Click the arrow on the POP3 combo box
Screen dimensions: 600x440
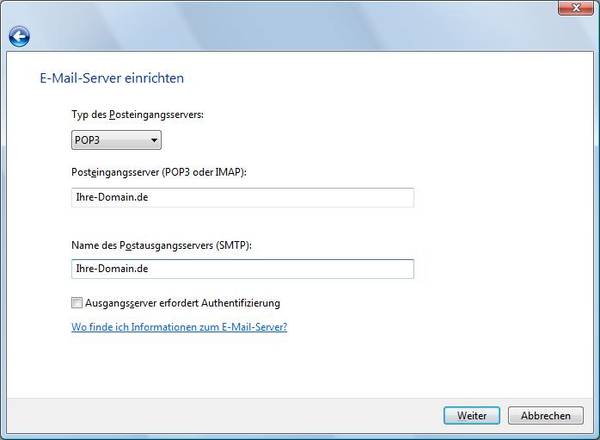[x=153, y=140]
